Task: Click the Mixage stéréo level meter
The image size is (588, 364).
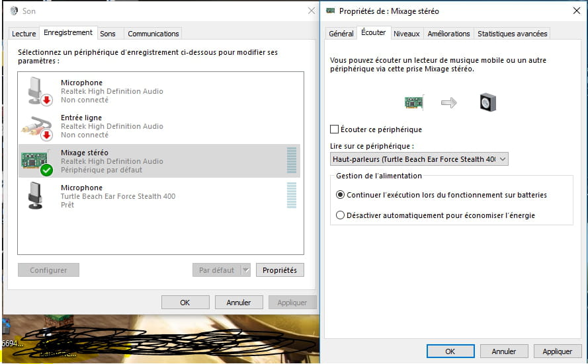Action: point(292,161)
